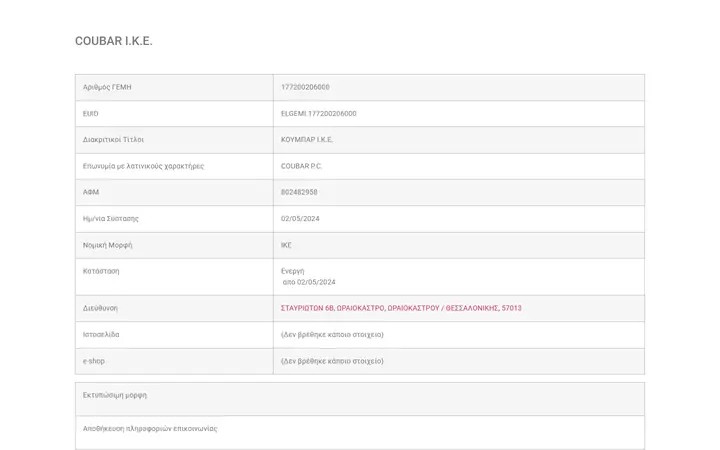Select the COUBAR P.C. value
This screenshot has height=450, width=720.
(301, 166)
